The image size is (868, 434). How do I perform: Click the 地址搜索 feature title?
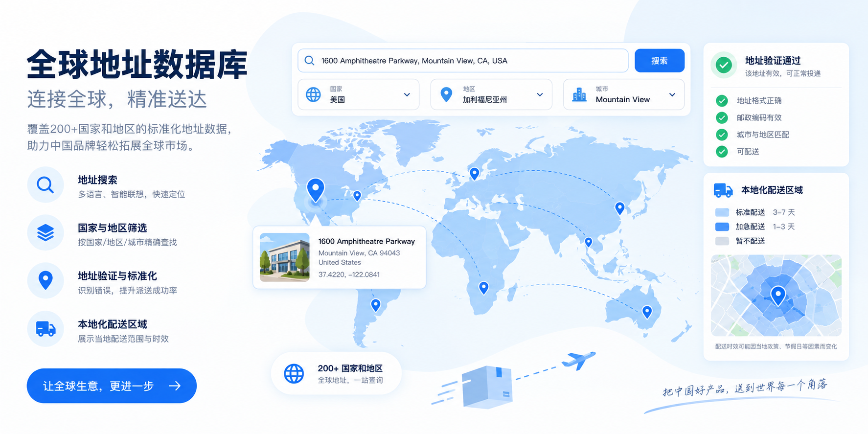point(97,180)
